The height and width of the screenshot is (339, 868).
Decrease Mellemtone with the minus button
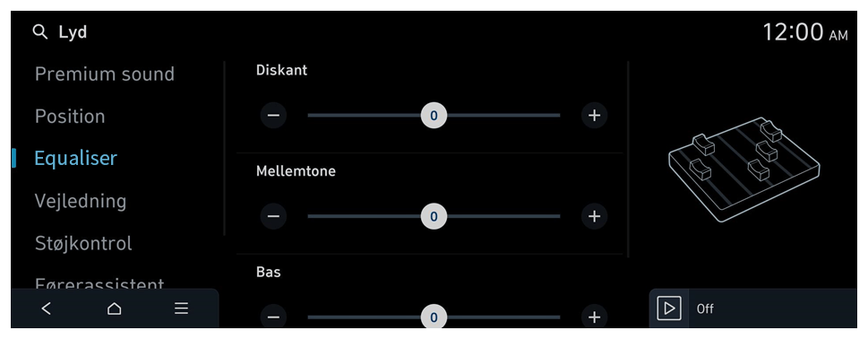click(x=273, y=216)
